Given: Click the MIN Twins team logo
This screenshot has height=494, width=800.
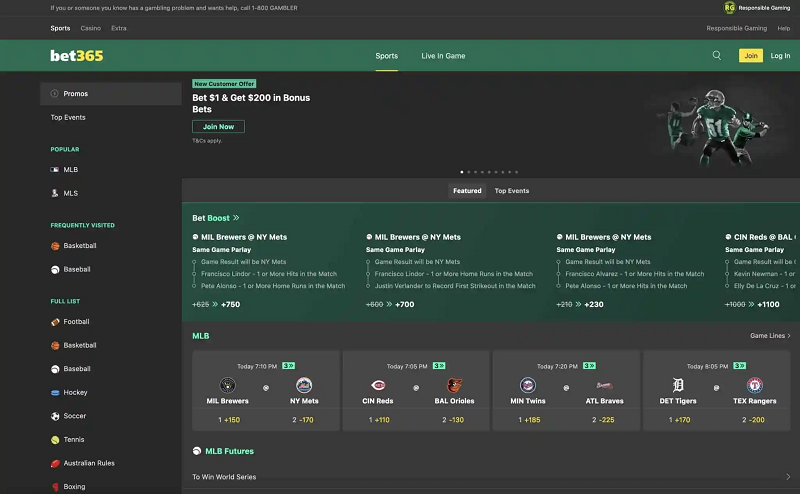Looking at the screenshot, I should click(x=528, y=385).
